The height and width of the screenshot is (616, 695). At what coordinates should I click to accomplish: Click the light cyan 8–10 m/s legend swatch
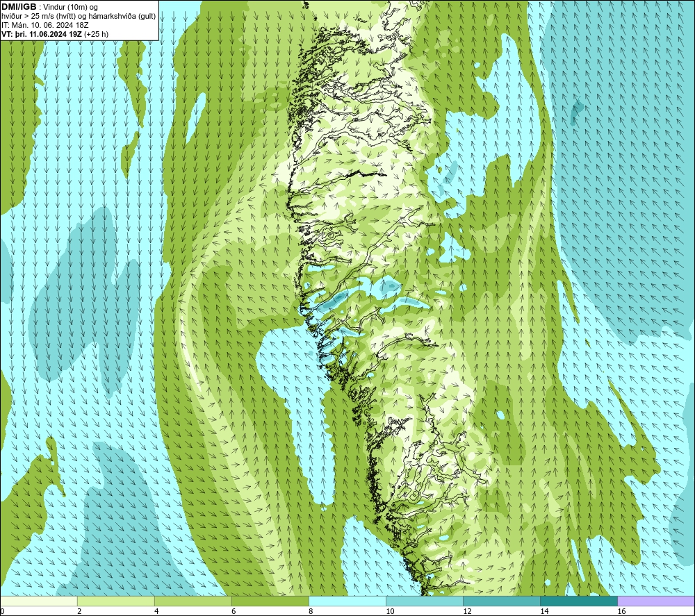click(x=347, y=601)
